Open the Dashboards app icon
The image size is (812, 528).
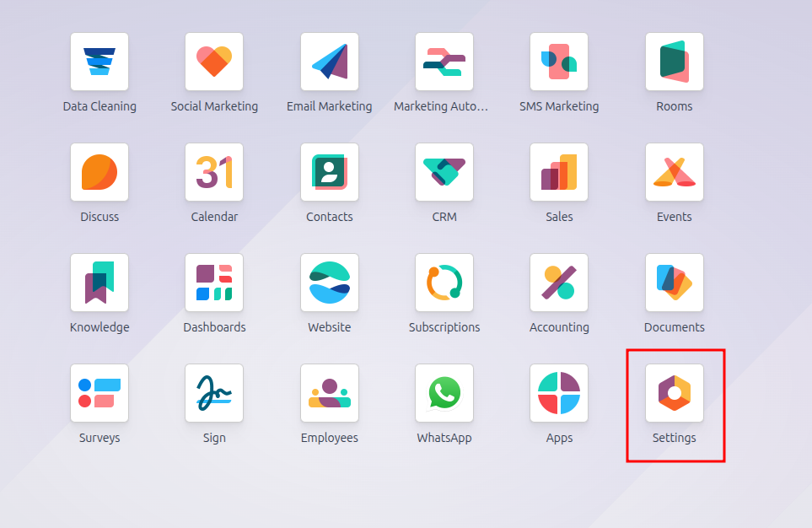pyautogui.click(x=214, y=283)
